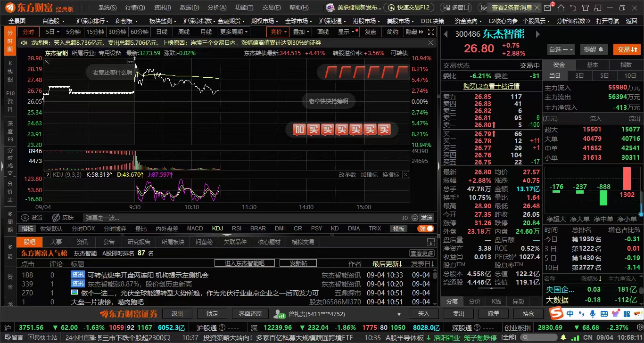
Task: Select MACD indicator
Action: tap(195, 229)
